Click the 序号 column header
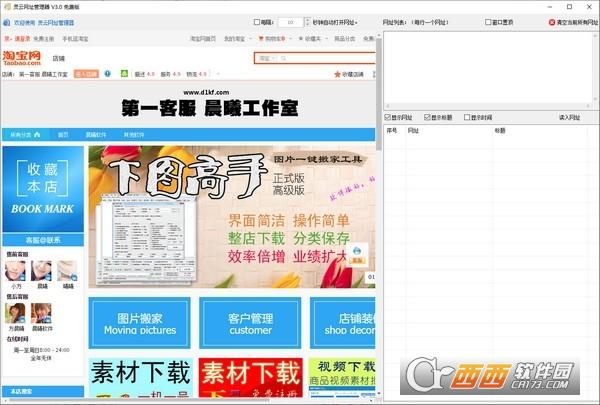 [392, 131]
